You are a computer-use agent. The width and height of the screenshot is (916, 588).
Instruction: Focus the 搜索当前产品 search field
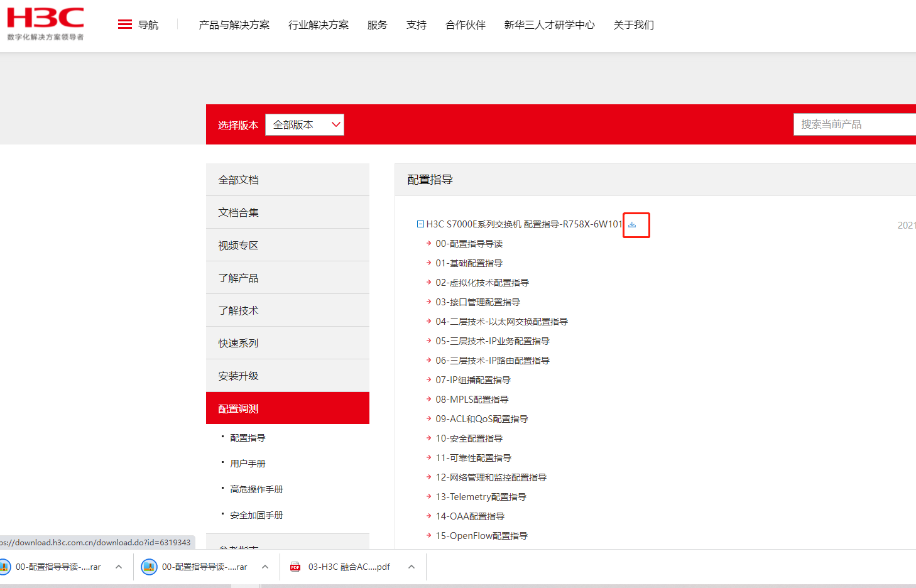(x=854, y=124)
